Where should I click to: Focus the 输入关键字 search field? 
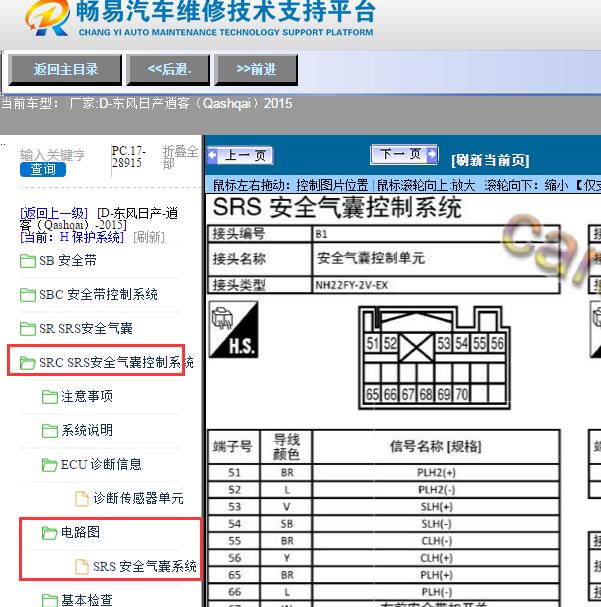(52, 155)
